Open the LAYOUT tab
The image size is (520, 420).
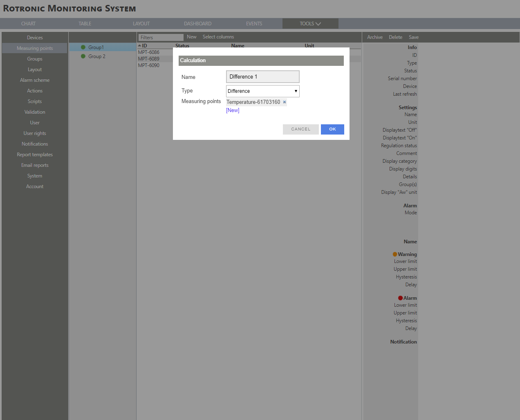141,24
